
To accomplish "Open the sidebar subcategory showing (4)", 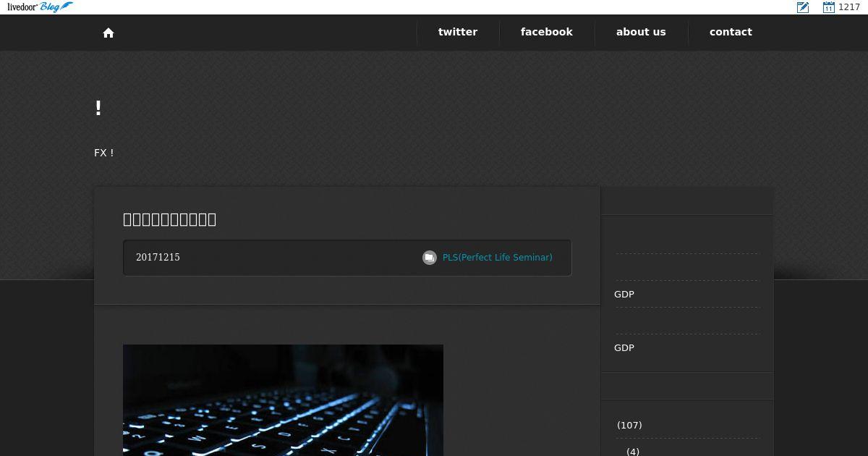I will coord(633,452).
